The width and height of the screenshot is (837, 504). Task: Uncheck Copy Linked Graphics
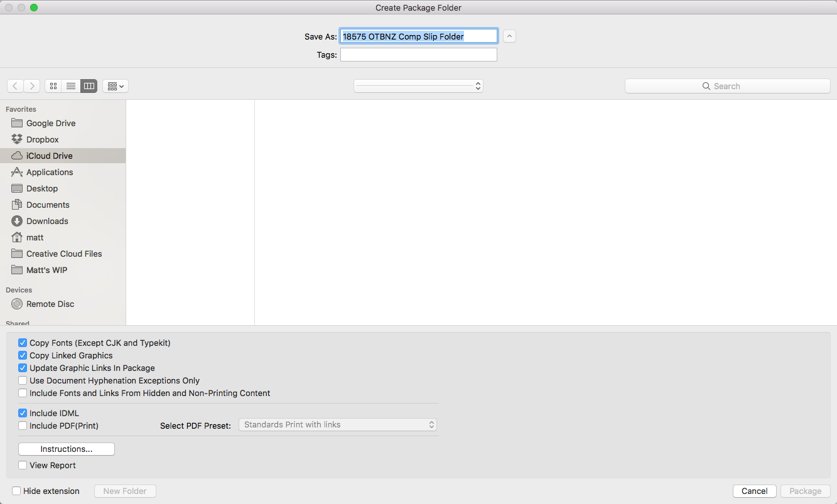[23, 355]
